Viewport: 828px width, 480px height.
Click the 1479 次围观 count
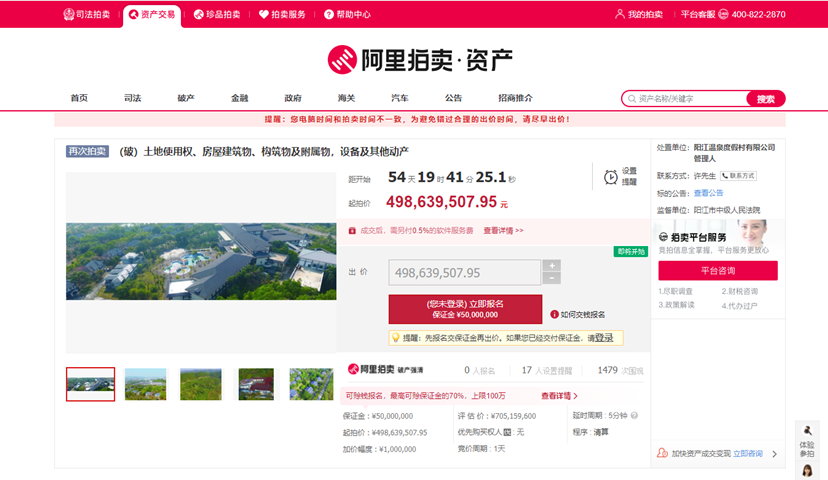coord(620,370)
